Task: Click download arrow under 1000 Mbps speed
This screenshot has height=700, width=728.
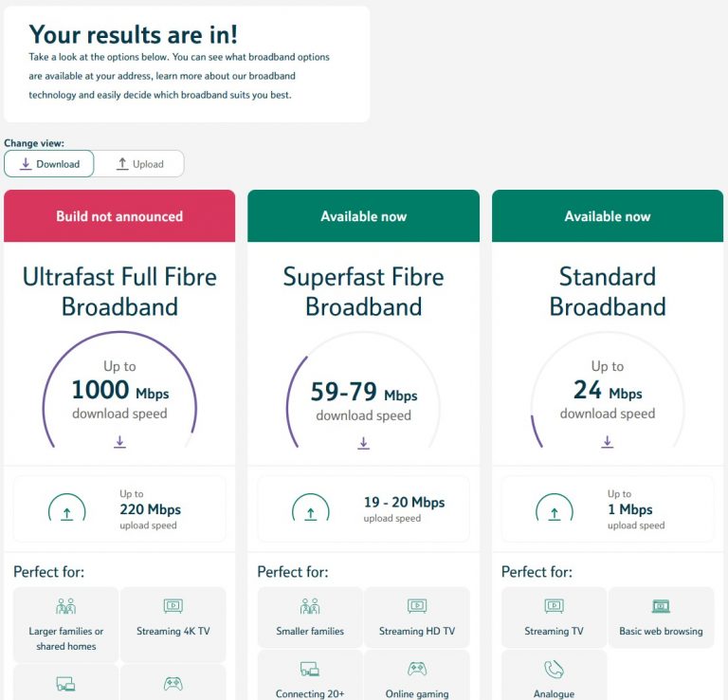Action: [119, 442]
